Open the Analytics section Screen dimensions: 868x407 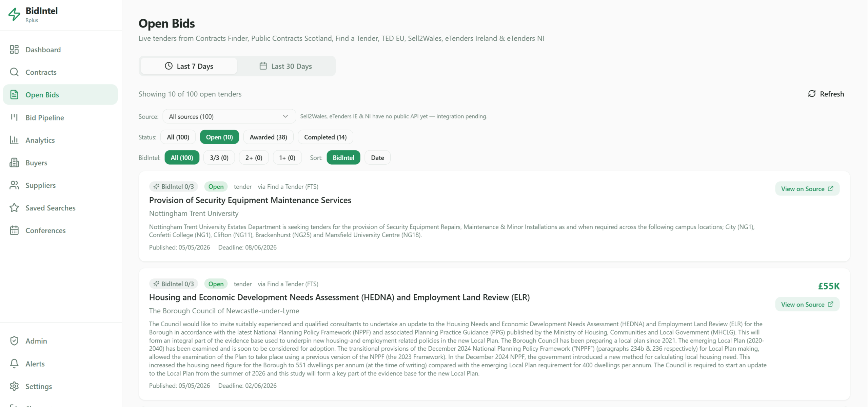(x=60, y=140)
